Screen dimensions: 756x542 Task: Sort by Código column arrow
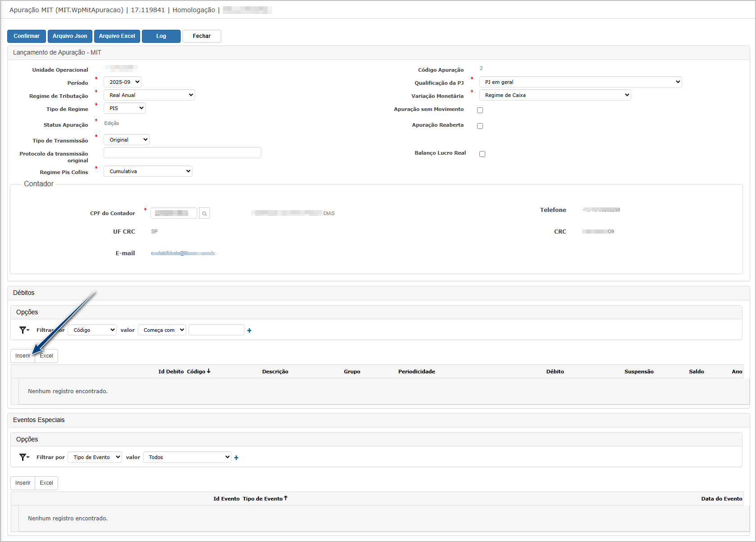pyautogui.click(x=209, y=371)
